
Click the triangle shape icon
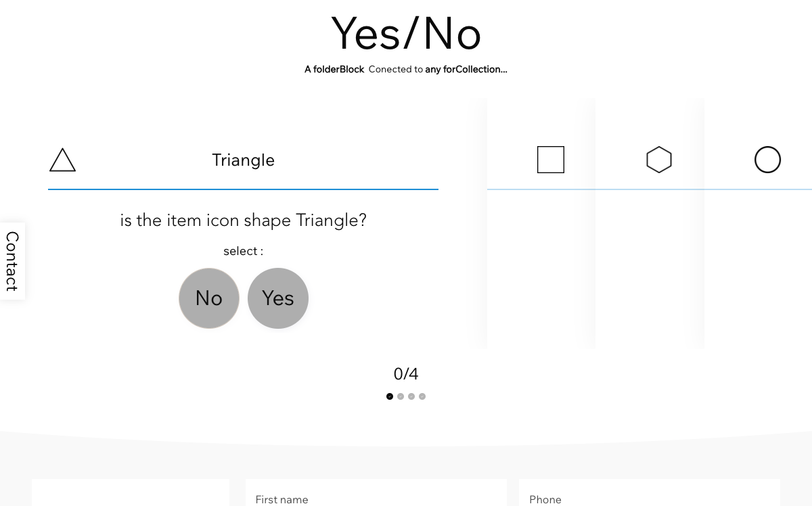[x=62, y=160]
